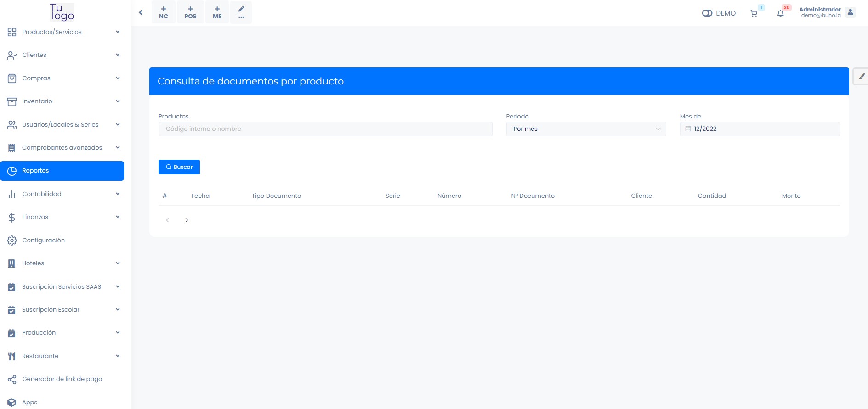This screenshot has height=409, width=868.
Task: Click the shopping cart icon
Action: pos(754,13)
